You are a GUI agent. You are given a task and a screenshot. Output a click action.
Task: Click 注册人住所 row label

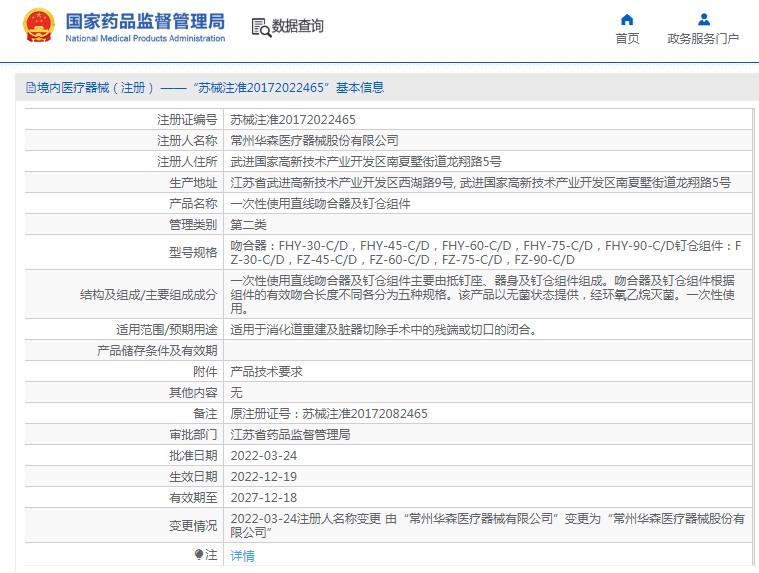pos(187,161)
